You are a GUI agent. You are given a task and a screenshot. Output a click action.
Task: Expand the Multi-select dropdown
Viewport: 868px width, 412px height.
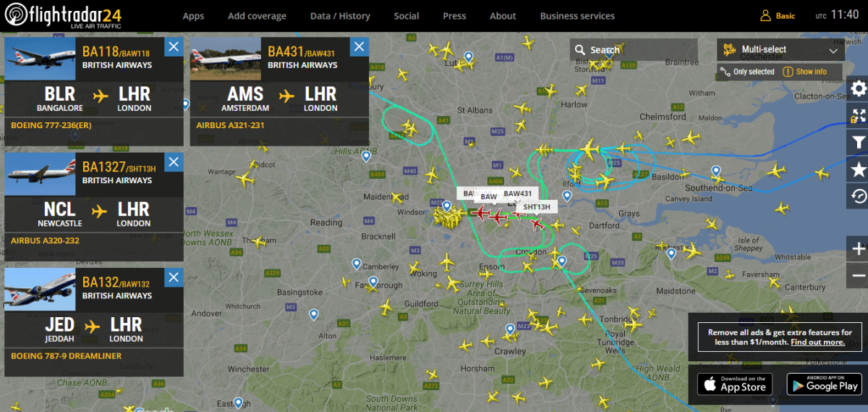780,50
